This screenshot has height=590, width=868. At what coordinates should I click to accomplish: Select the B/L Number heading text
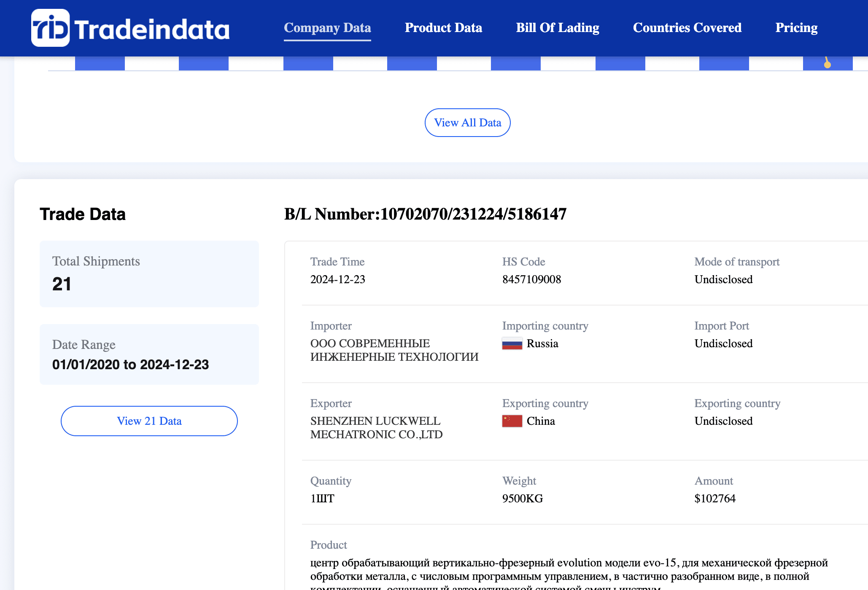point(425,214)
